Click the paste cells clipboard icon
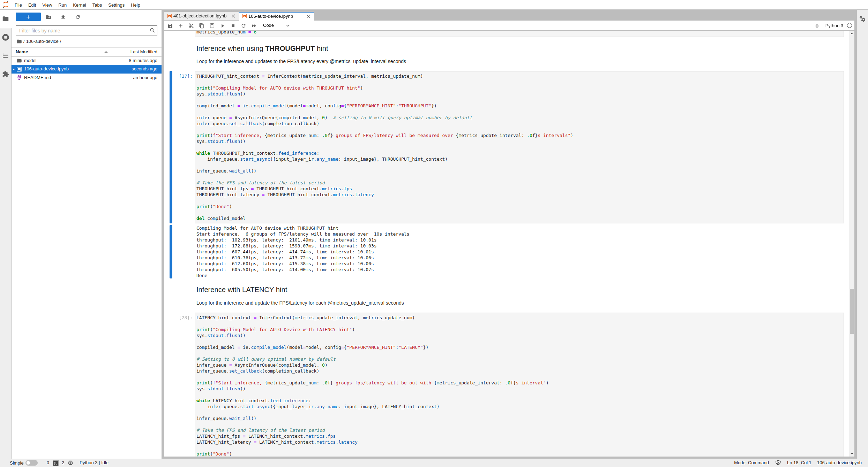This screenshot has width=868, height=467. point(212,26)
